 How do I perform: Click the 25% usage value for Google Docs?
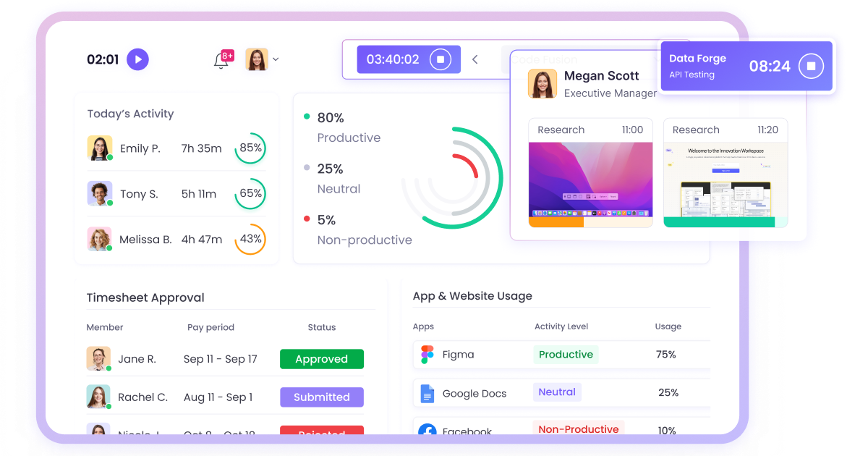[x=668, y=392]
